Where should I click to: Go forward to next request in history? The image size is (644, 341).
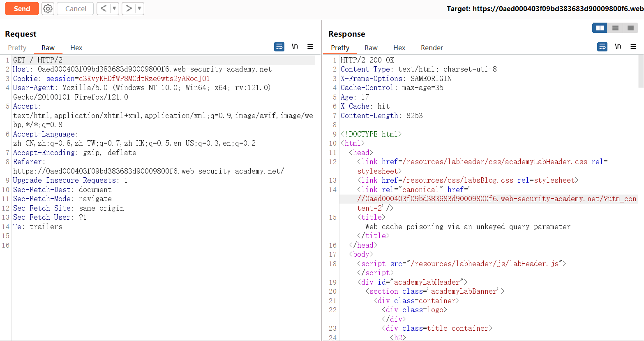[x=129, y=9]
